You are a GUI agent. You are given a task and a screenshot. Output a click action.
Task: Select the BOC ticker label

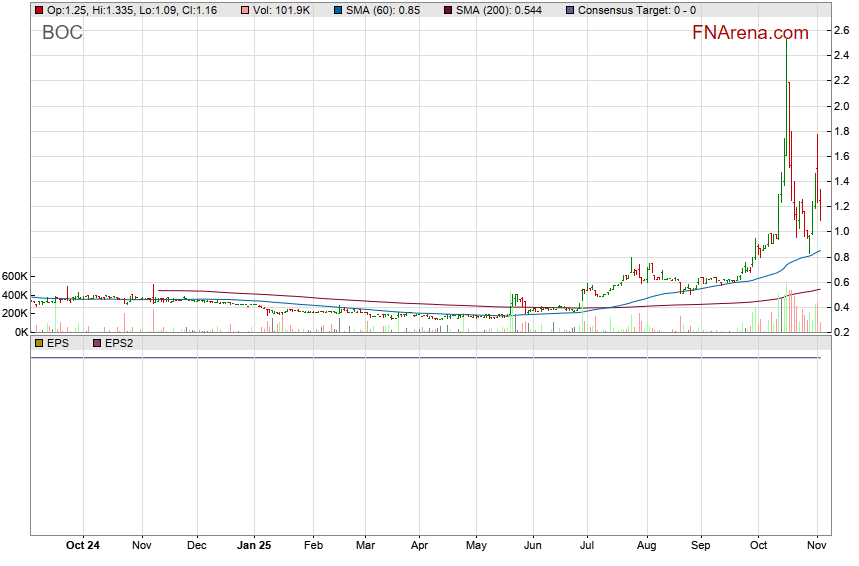pyautogui.click(x=62, y=33)
